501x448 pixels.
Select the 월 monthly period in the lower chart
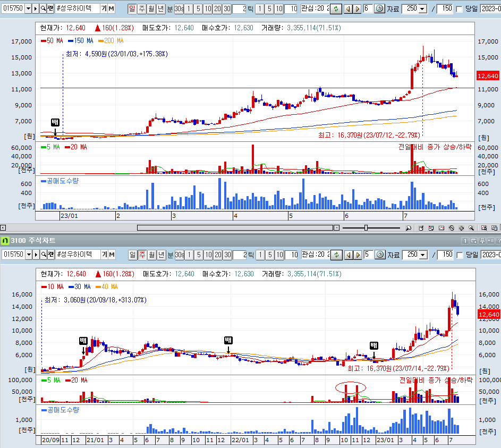[152, 255]
